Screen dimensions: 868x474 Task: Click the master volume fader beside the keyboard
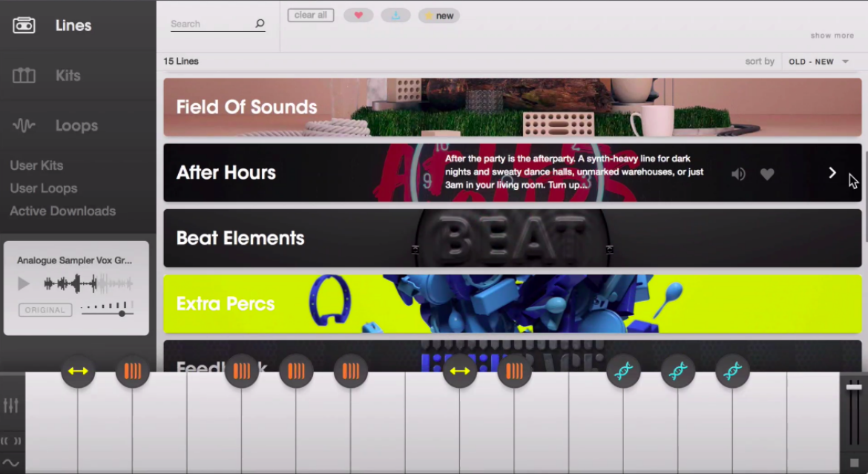854,386
